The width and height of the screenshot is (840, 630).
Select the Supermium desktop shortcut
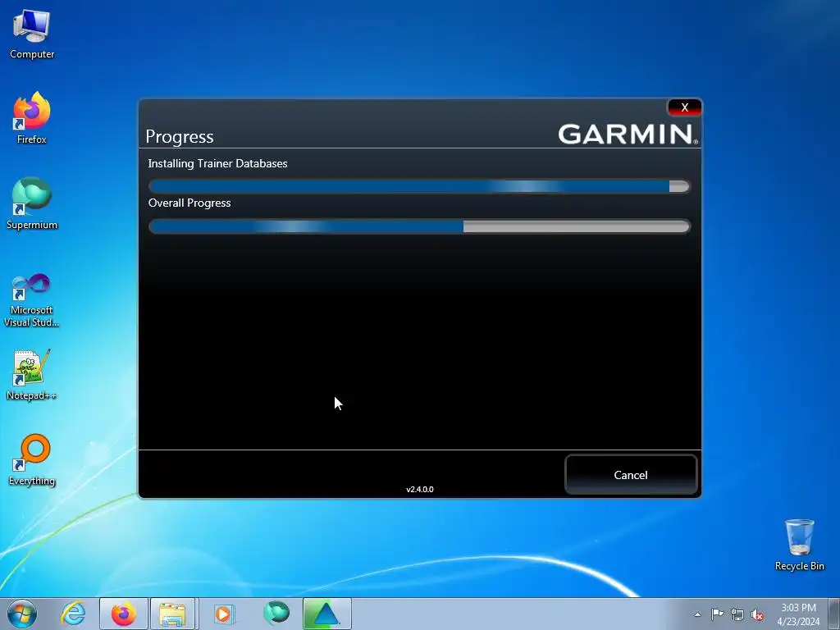pos(32,204)
